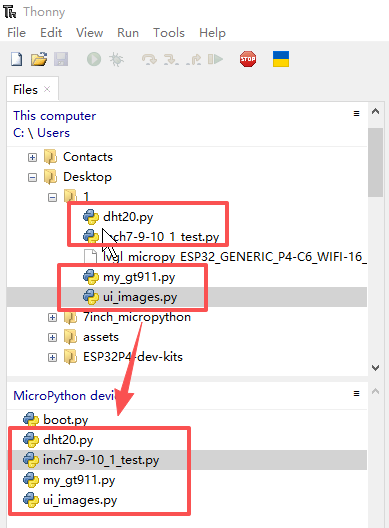Image resolution: width=389 pixels, height=528 pixels.
Task: Open the View menu
Action: (89, 33)
